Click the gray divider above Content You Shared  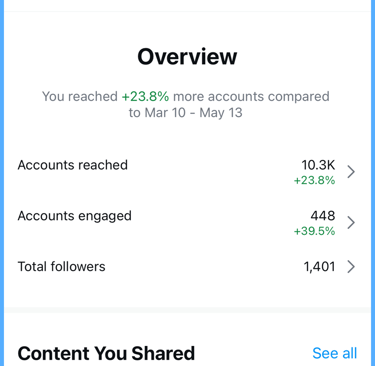[x=187, y=310]
